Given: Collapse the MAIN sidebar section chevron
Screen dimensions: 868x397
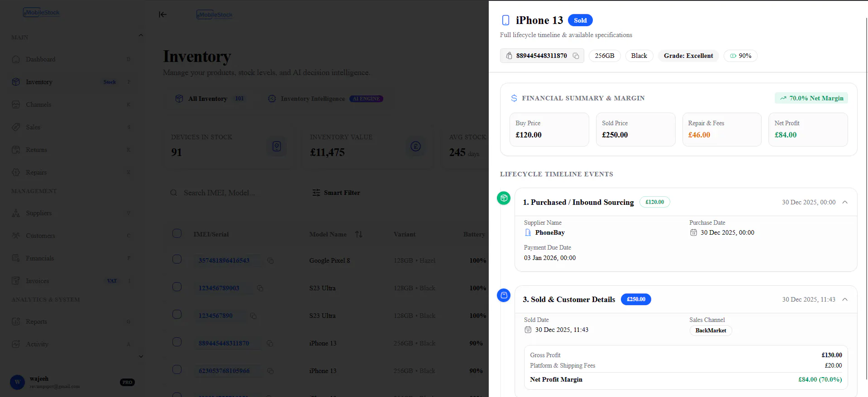Looking at the screenshot, I should click(141, 35).
